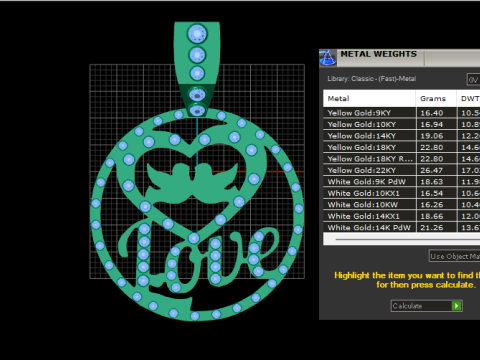Click the 18.66 grams value
The height and width of the screenshot is (360, 480).
point(432,217)
